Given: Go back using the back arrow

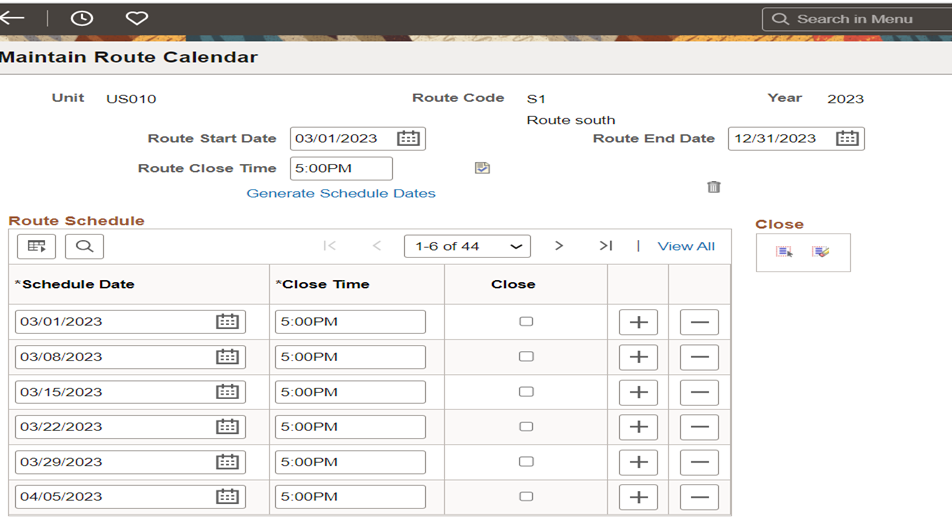Looking at the screenshot, I should pos(12,18).
